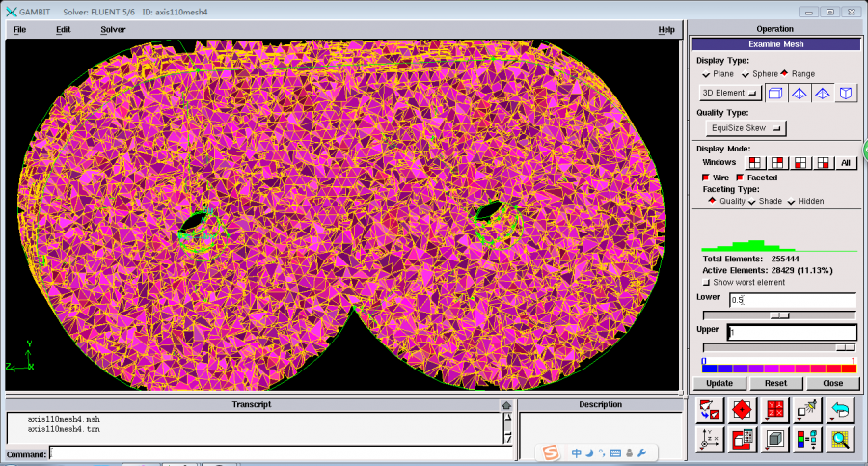Image resolution: width=868 pixels, height=466 pixels.
Task: Click the Orient Model axes icon
Action: (709, 440)
